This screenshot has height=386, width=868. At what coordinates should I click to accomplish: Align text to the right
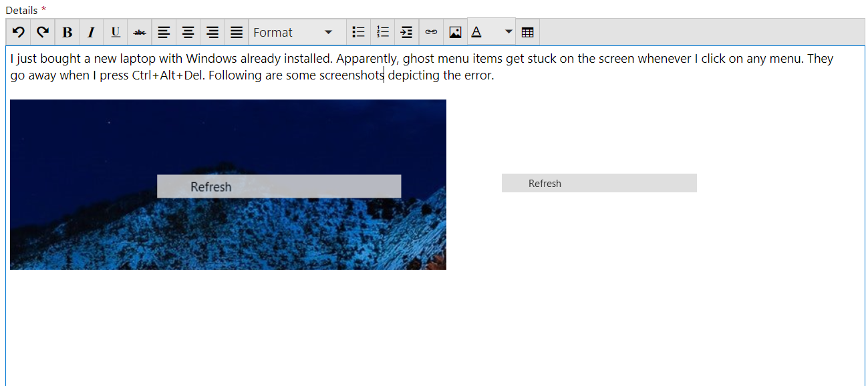[x=212, y=32]
